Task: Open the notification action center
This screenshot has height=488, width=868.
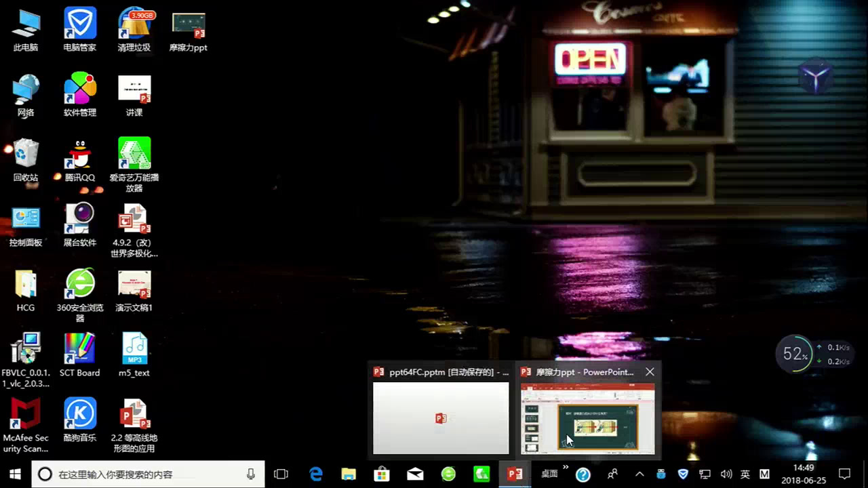Action: click(844, 474)
